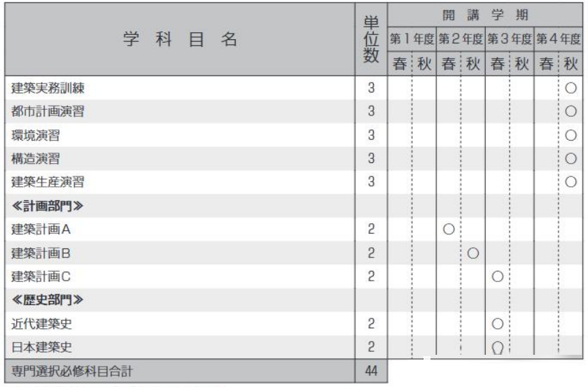Viewport: 588px width, 387px height.
Task: Click the circle mark for 近代建築史
Action: tap(498, 323)
